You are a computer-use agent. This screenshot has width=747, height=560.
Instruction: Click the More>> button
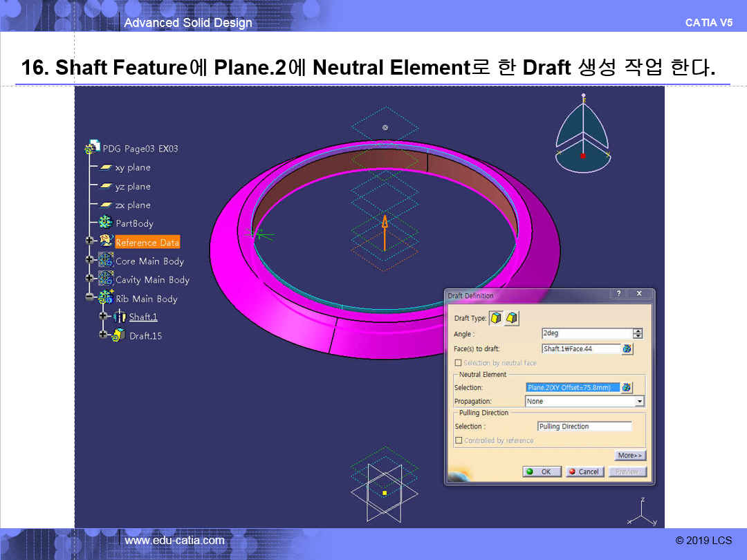point(630,456)
